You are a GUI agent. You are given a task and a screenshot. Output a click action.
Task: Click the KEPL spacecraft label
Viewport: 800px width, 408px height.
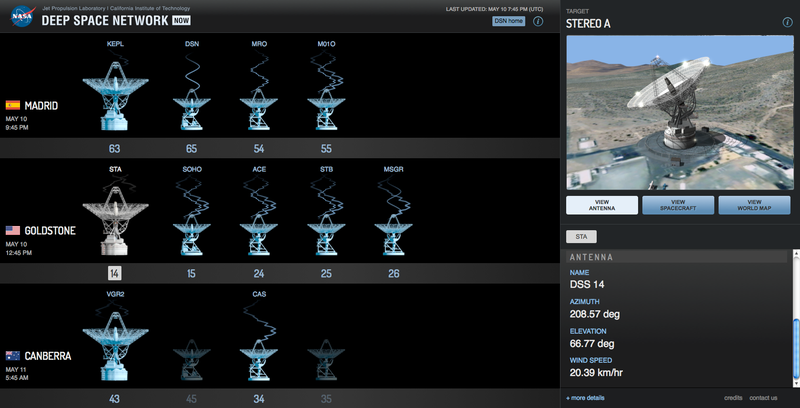[x=115, y=44]
